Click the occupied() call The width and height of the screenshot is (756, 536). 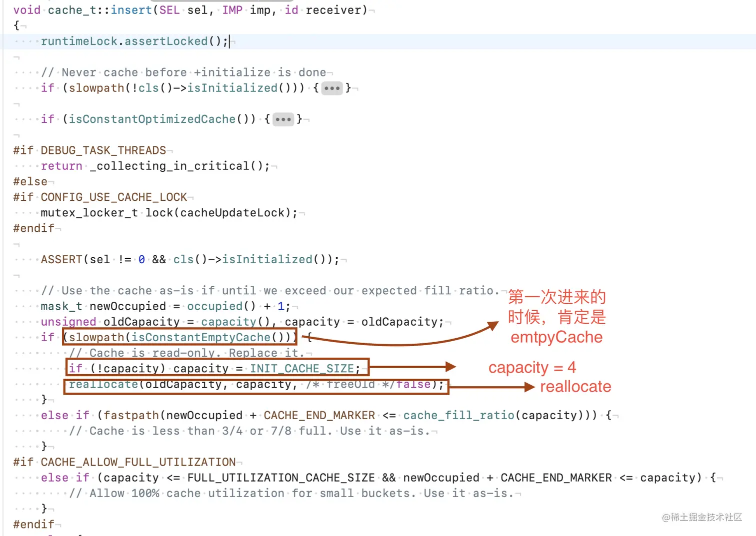[x=221, y=306]
